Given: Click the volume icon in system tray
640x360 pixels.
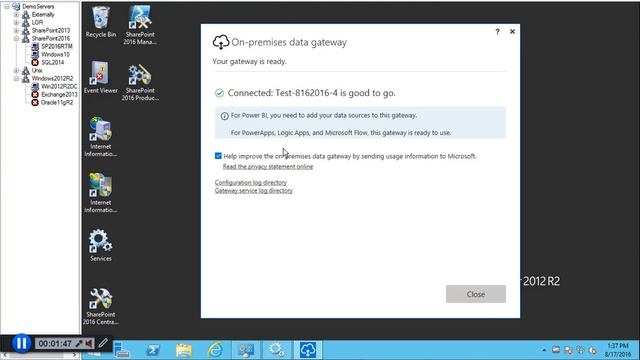Looking at the screenshot, I should click(593, 350).
